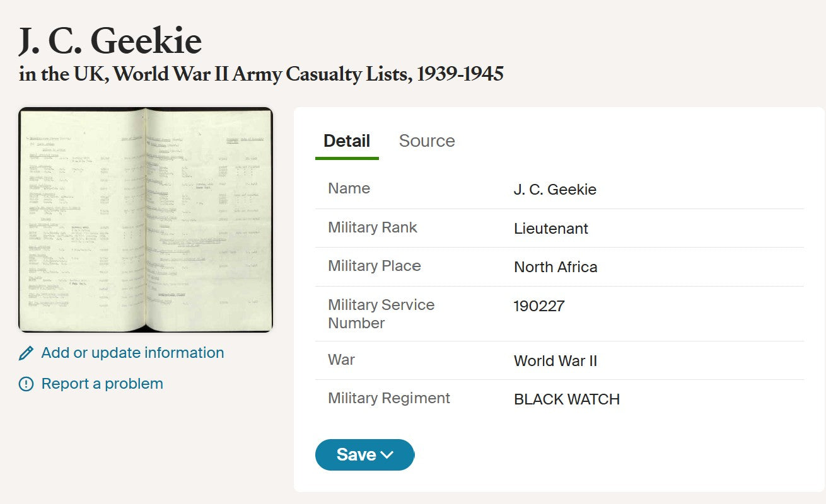This screenshot has width=826, height=504.
Task: Click the J. C. Geekie value in the Name row
Action: pos(555,190)
